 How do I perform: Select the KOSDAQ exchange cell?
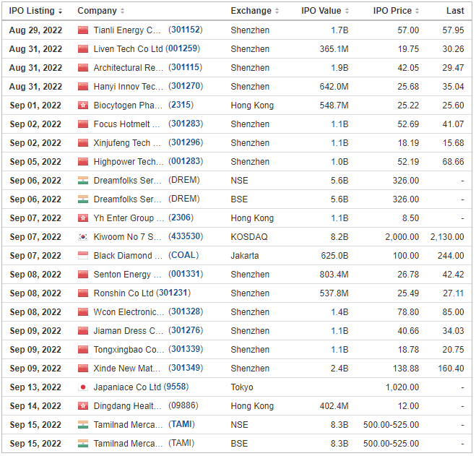coord(249,236)
